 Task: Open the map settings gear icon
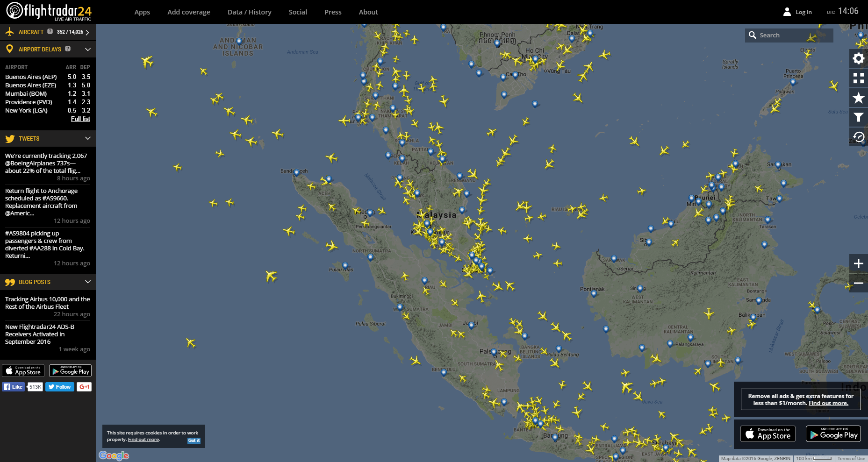859,58
